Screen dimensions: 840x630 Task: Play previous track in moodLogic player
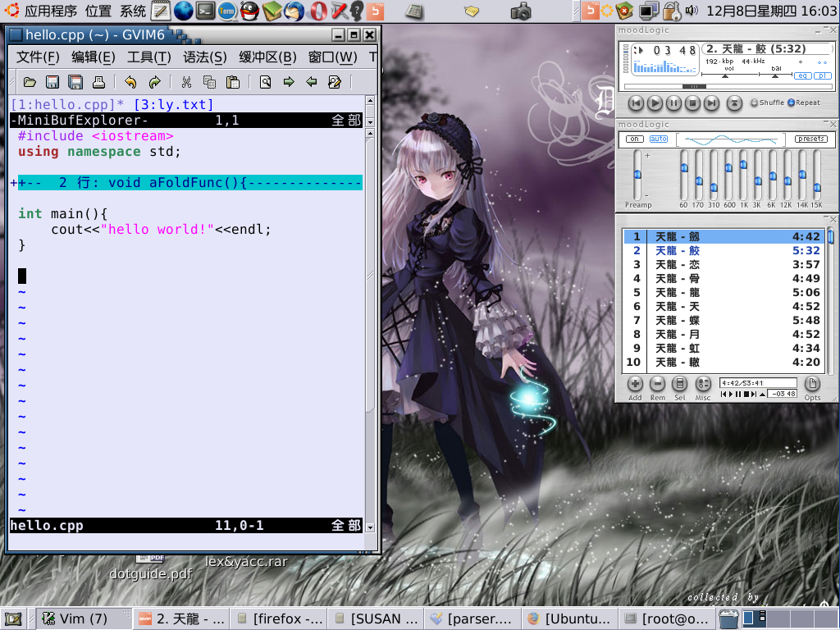(636, 103)
